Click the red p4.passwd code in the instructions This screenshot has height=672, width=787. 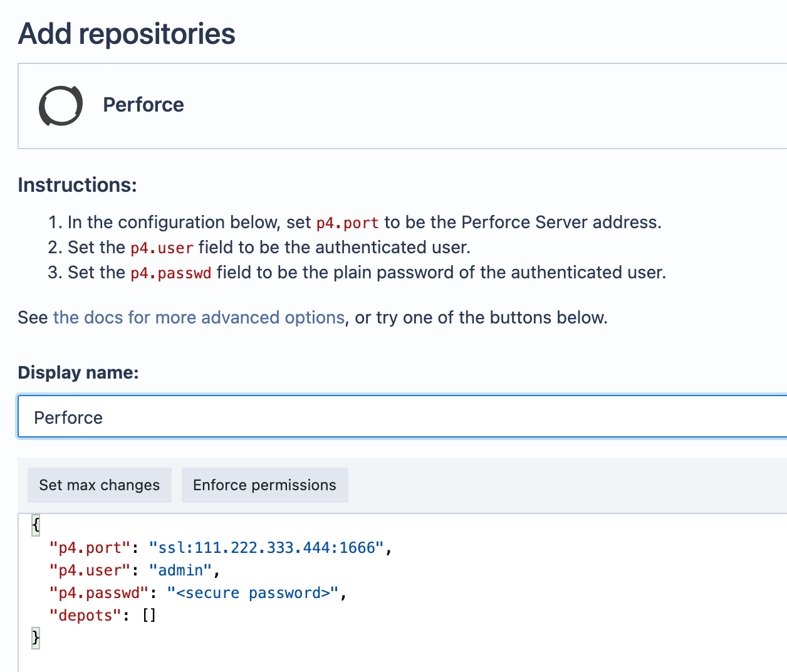coord(170,273)
